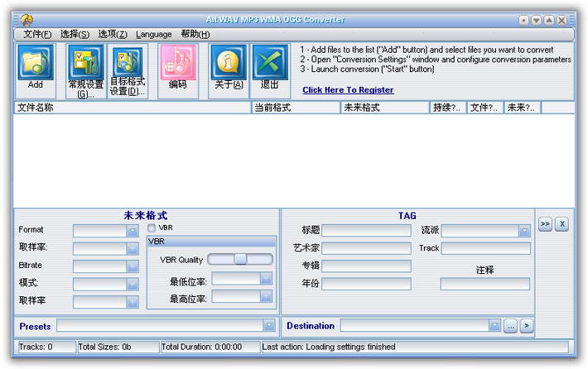Click the > button next to Destination
This screenshot has width=588, height=369.
click(527, 326)
